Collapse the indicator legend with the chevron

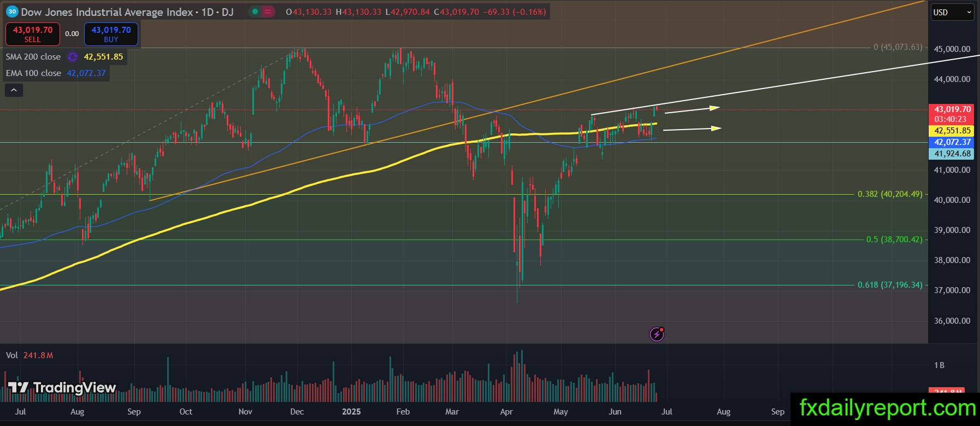click(x=14, y=90)
